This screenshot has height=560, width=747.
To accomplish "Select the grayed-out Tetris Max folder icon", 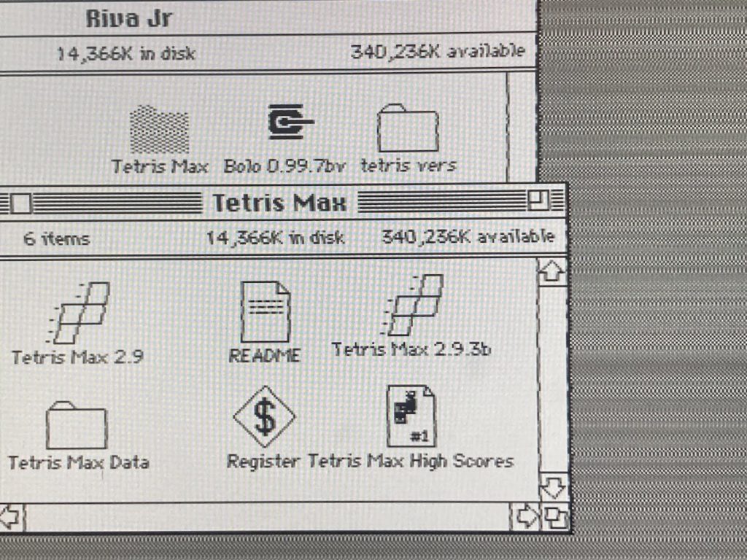I will pyautogui.click(x=159, y=129).
